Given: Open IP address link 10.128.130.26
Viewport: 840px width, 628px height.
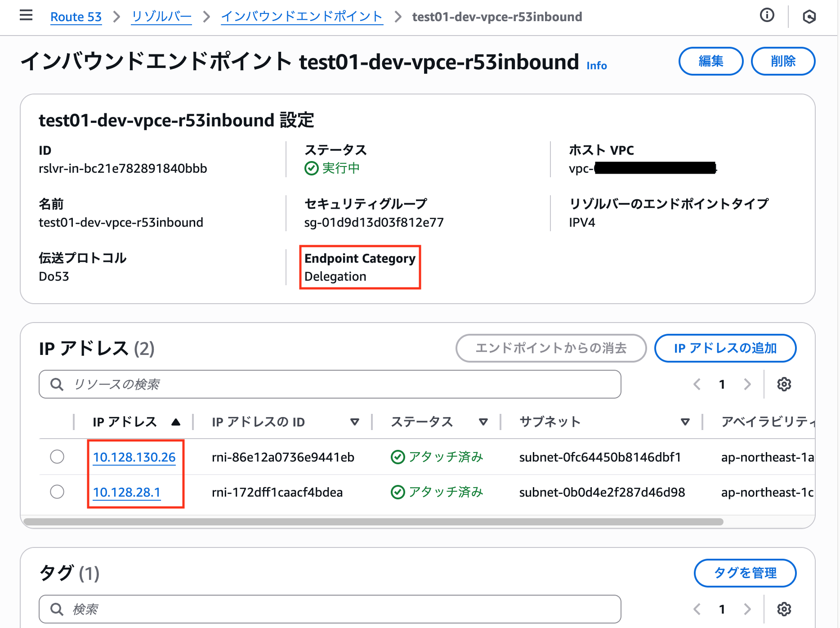Looking at the screenshot, I should 134,457.
